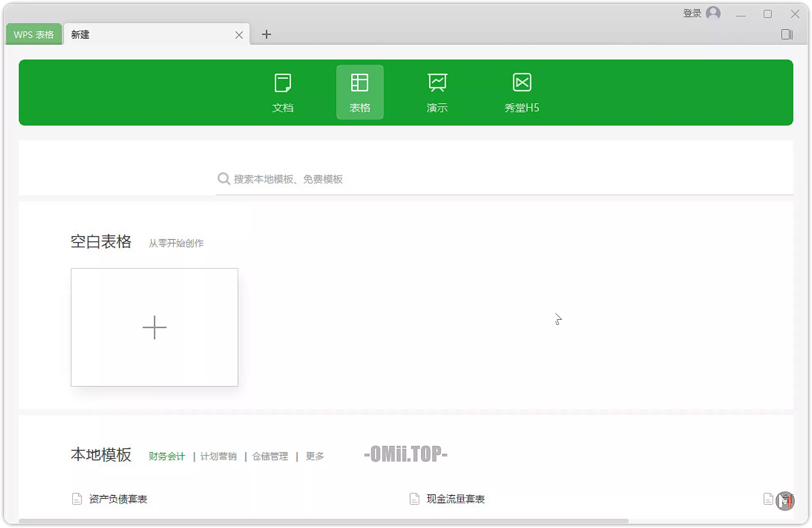Filter local templates by 仓储管理

coord(270,456)
